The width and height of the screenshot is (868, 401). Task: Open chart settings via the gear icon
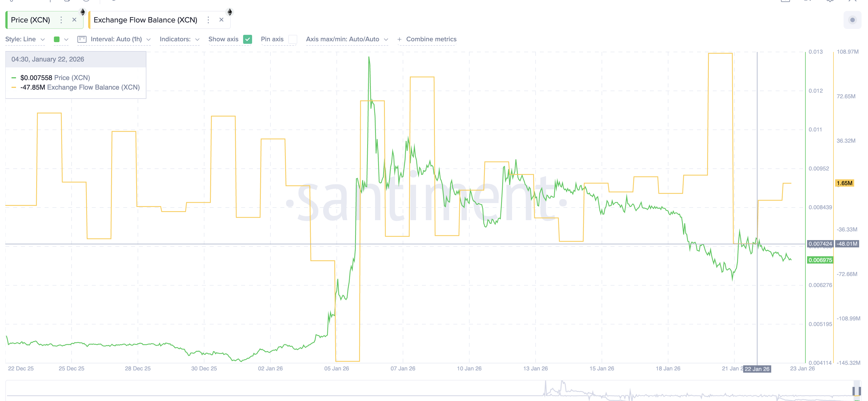(x=830, y=2)
